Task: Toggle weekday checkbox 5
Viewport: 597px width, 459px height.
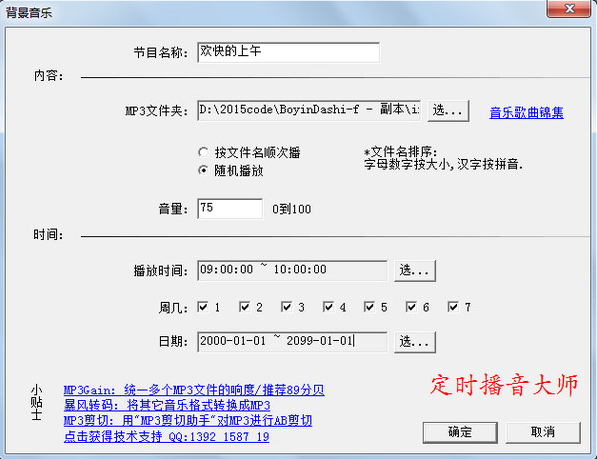Action: [x=369, y=307]
